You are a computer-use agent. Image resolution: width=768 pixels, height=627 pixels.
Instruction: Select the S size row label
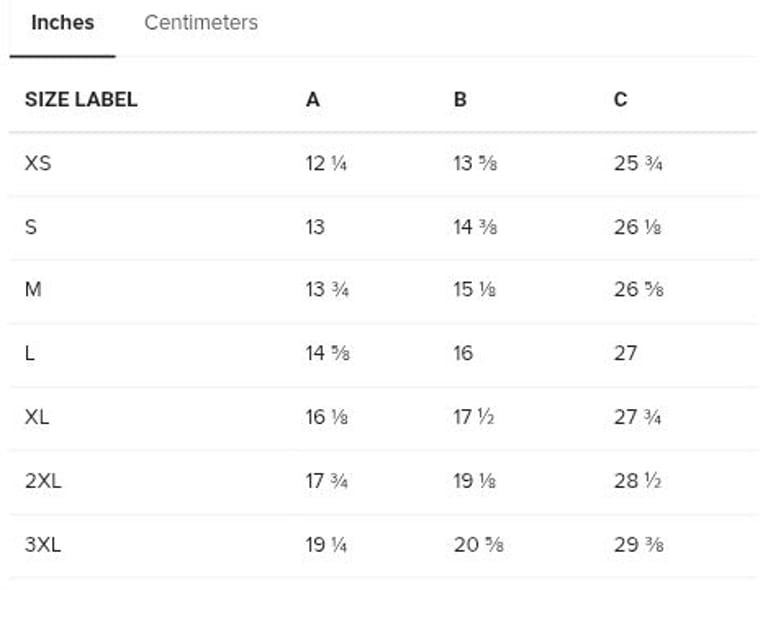pos(31,227)
